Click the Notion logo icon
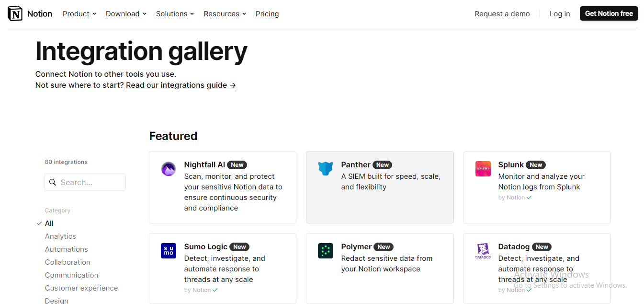 [x=15, y=13]
